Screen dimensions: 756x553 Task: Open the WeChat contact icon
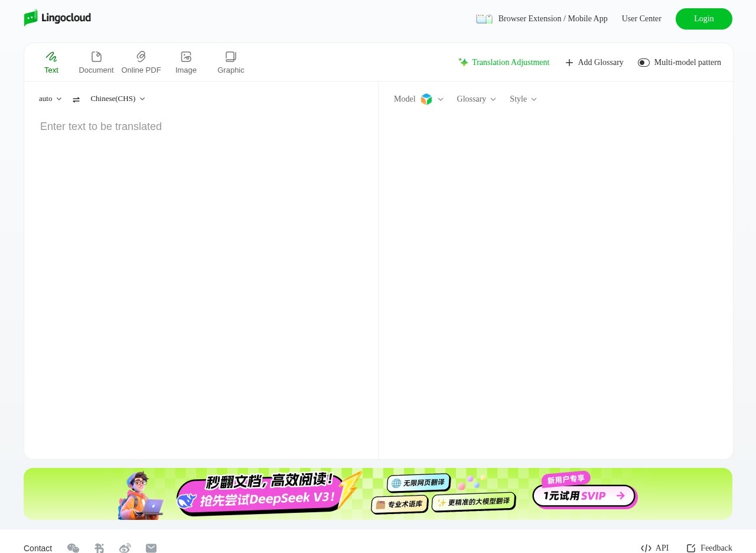click(x=73, y=548)
